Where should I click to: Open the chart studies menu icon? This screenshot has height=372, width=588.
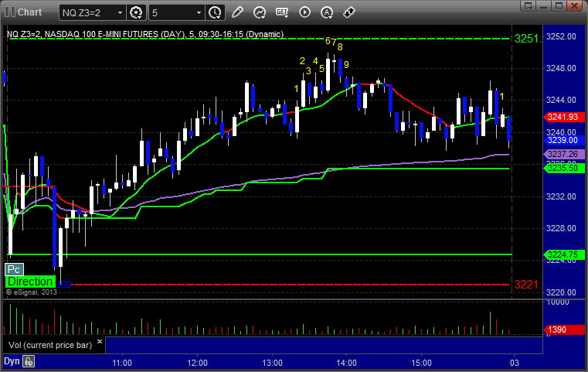tap(260, 12)
